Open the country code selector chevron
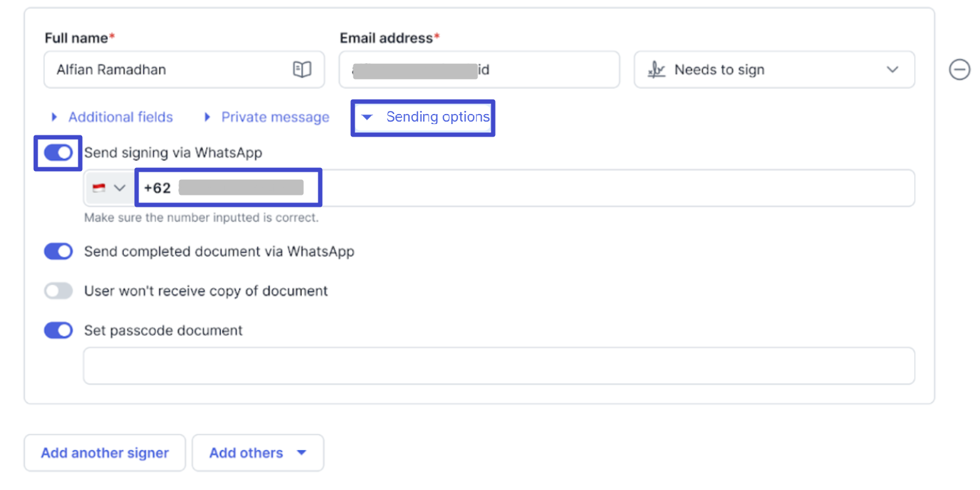The width and height of the screenshot is (980, 490). (119, 188)
